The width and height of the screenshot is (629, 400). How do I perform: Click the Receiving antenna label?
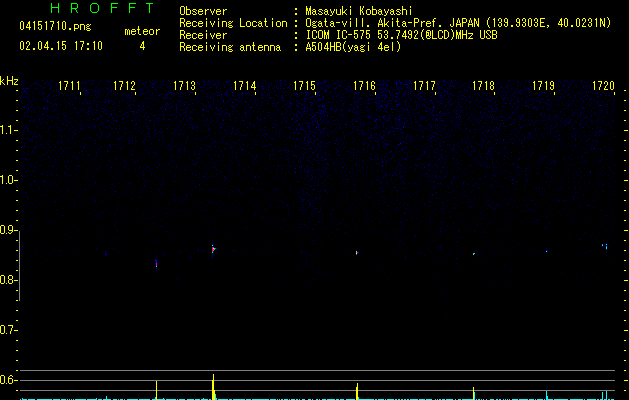(x=230, y=47)
